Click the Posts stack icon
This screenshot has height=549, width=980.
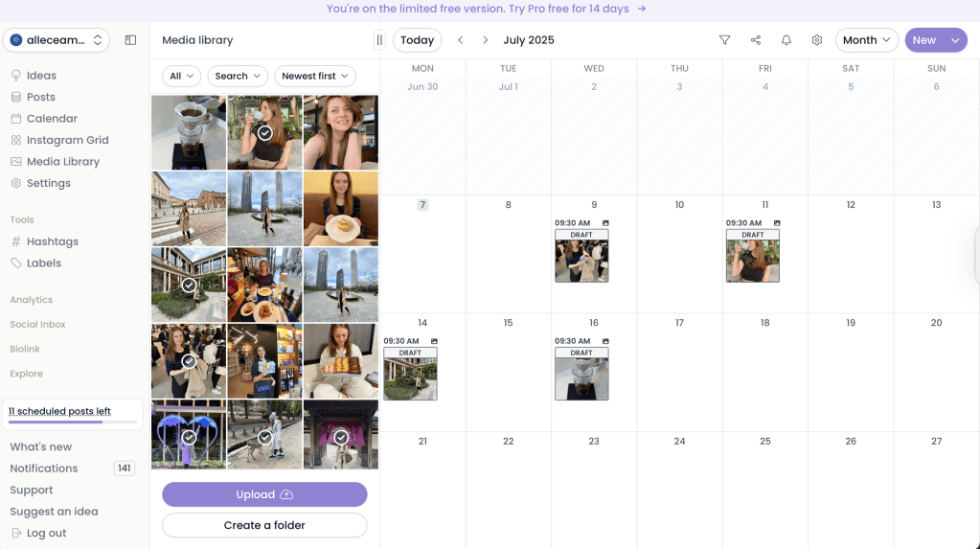tap(16, 97)
